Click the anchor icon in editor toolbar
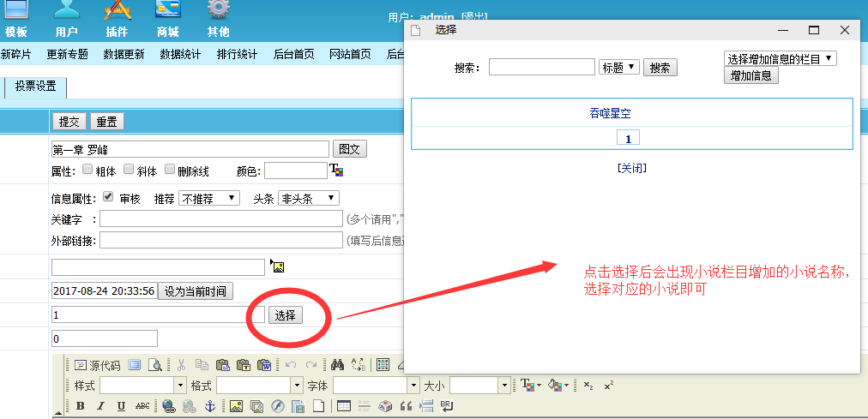Image resolution: width=868 pixels, height=419 pixels. click(x=208, y=406)
